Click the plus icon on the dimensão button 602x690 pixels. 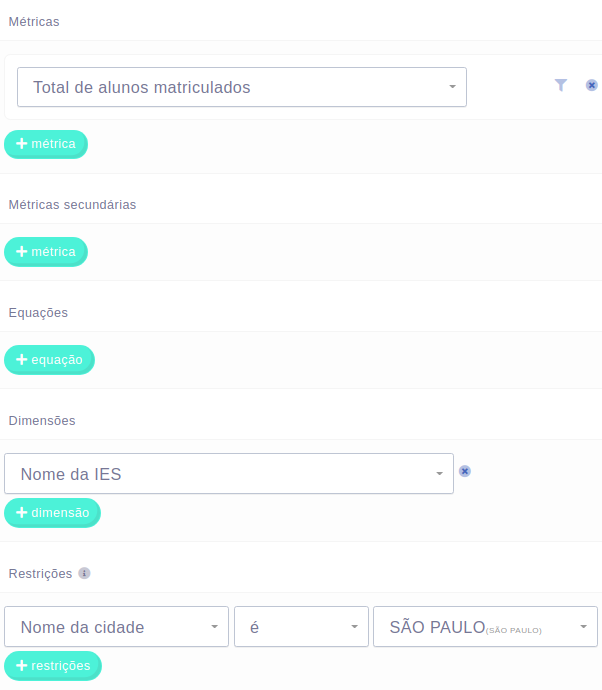pos(22,513)
